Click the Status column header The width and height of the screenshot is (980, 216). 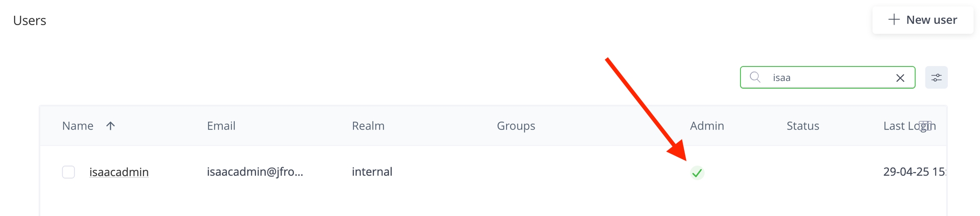pos(803,126)
